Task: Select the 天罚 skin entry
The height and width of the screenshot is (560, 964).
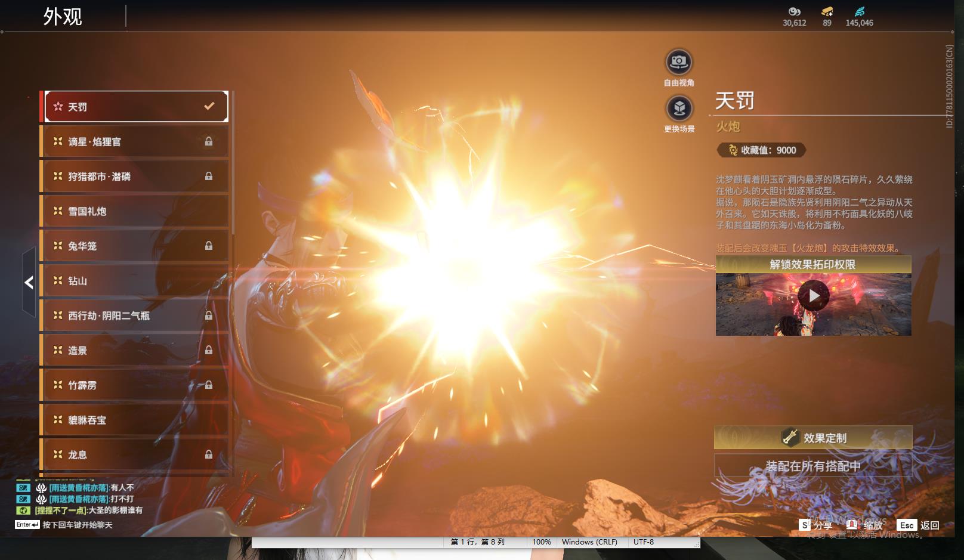Action: [136, 106]
